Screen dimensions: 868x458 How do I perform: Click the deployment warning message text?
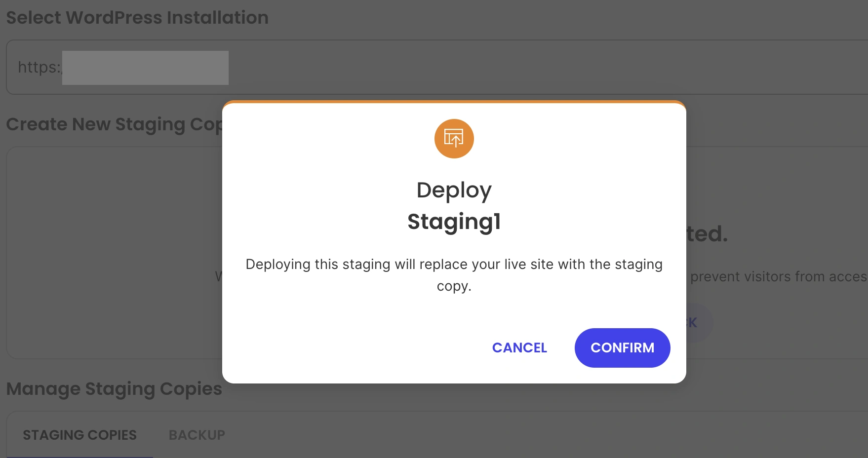click(454, 275)
